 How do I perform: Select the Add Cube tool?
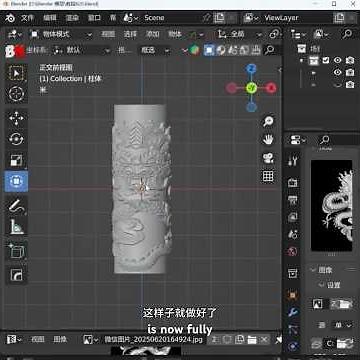16,251
